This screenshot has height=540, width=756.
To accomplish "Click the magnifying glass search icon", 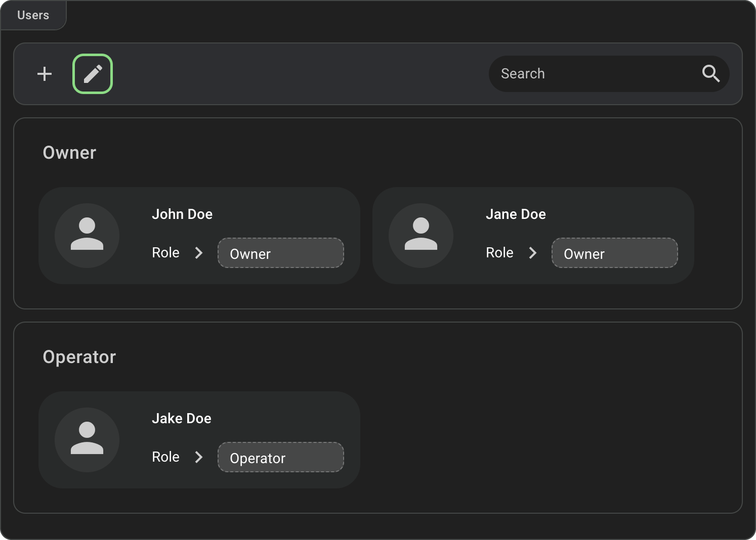I will [x=710, y=74].
